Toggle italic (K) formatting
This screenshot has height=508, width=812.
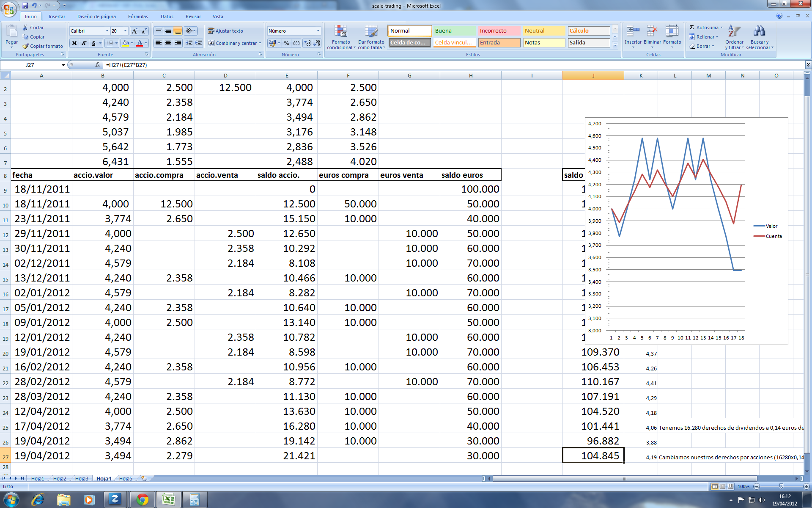coord(84,43)
